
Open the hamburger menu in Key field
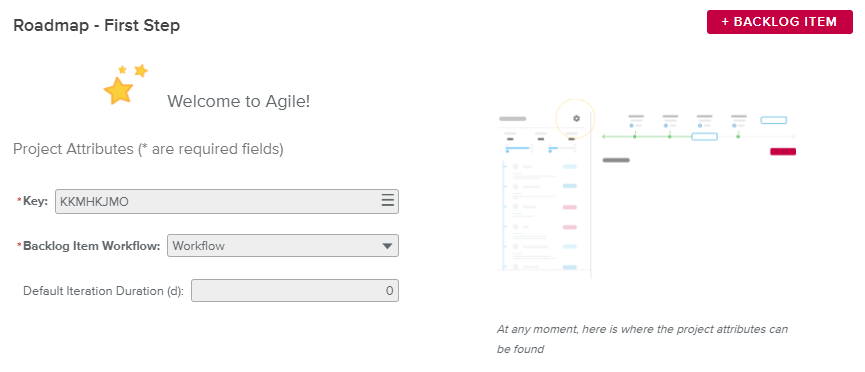[388, 201]
